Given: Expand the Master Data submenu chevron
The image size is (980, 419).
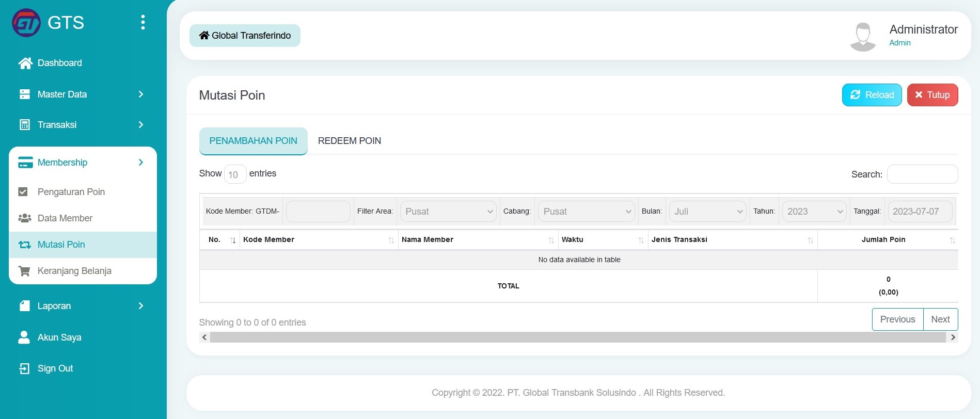Looking at the screenshot, I should [141, 94].
